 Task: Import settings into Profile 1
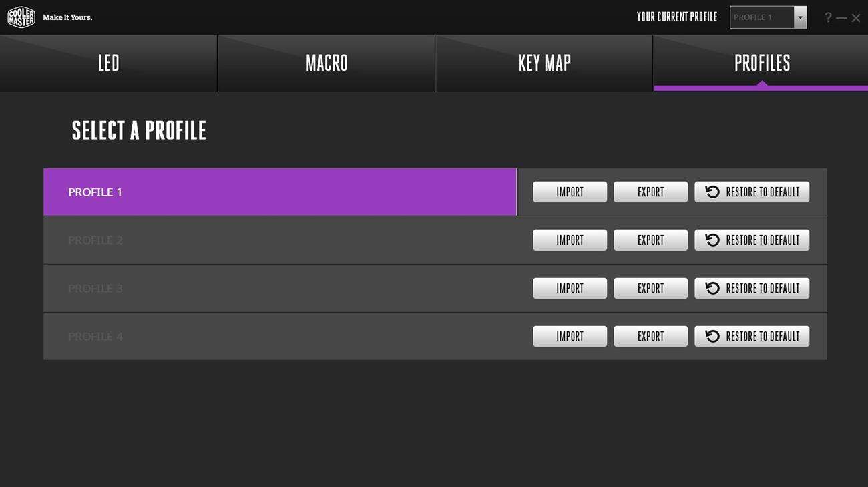tap(570, 192)
